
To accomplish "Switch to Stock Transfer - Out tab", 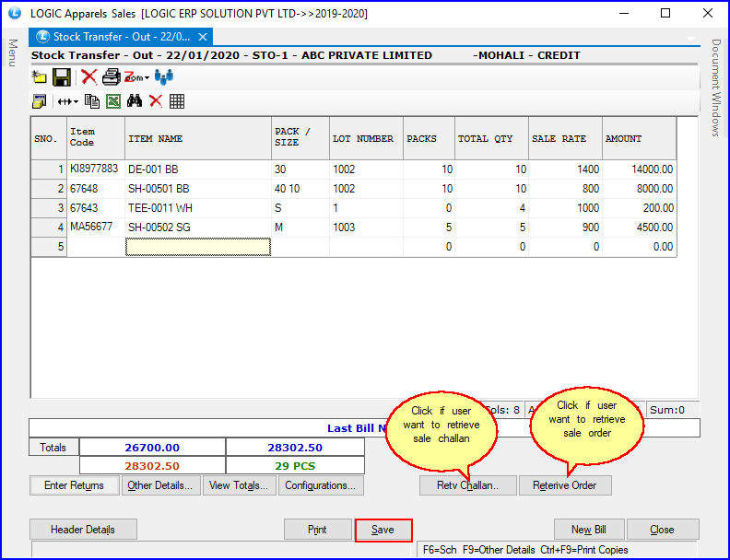I will coord(121,37).
